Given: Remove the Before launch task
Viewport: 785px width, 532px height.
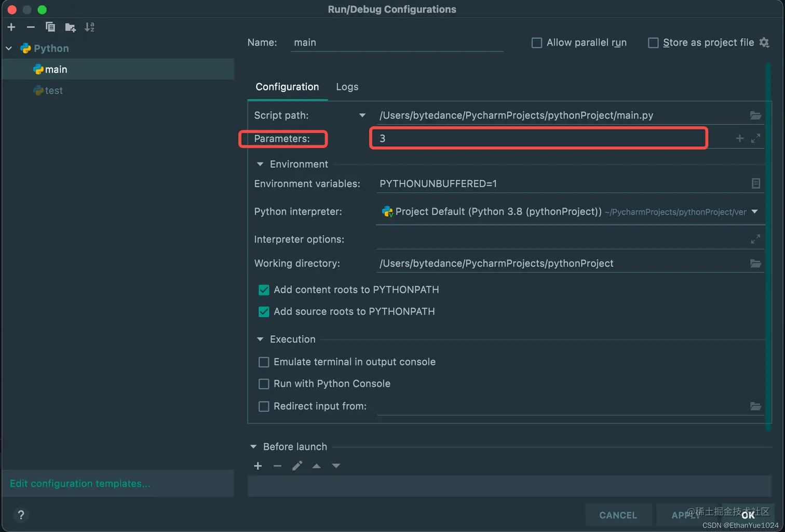Looking at the screenshot, I should click(x=277, y=466).
